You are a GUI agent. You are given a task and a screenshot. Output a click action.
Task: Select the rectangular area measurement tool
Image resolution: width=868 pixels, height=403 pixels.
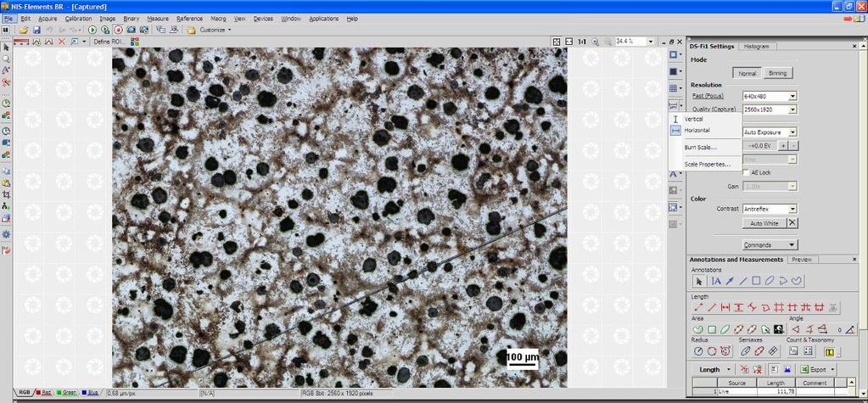712,329
